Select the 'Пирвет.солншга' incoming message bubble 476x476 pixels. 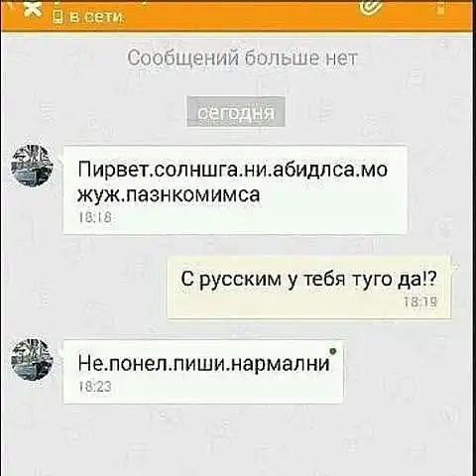click(x=235, y=190)
